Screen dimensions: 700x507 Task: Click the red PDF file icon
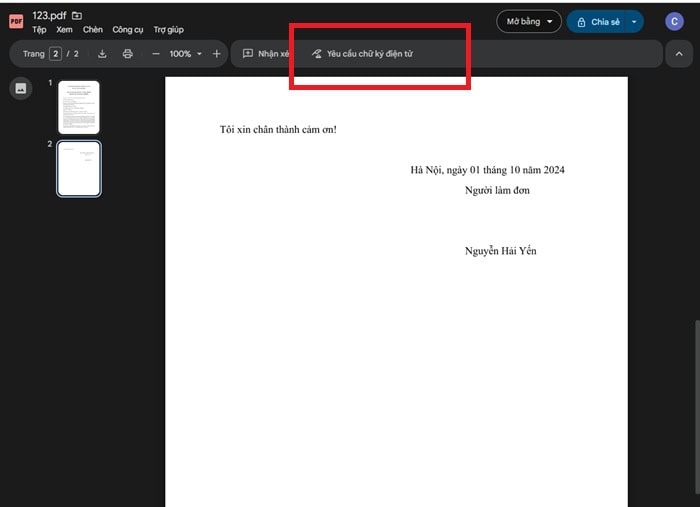16,22
